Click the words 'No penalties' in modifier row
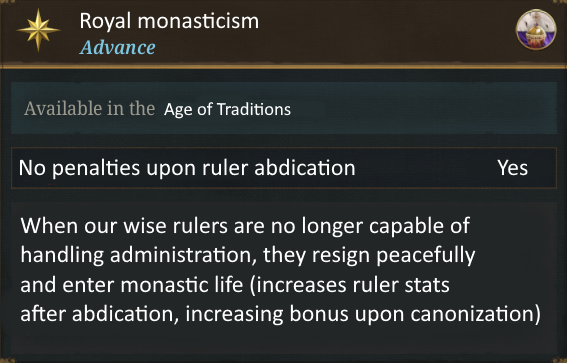Viewport: 567px width, 363px height. (79, 168)
